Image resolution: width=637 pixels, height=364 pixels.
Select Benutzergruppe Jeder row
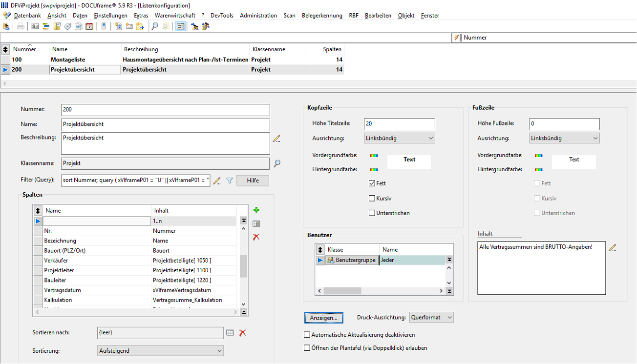click(381, 260)
